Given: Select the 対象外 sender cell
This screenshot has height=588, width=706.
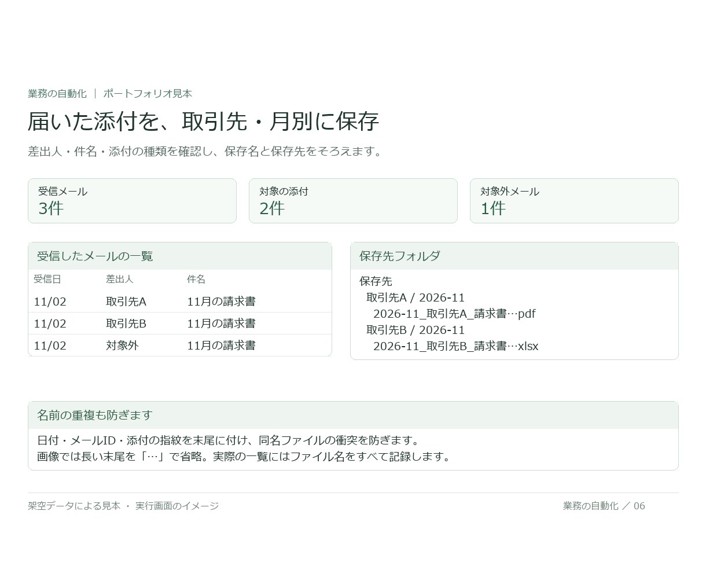Looking at the screenshot, I should (x=123, y=346).
